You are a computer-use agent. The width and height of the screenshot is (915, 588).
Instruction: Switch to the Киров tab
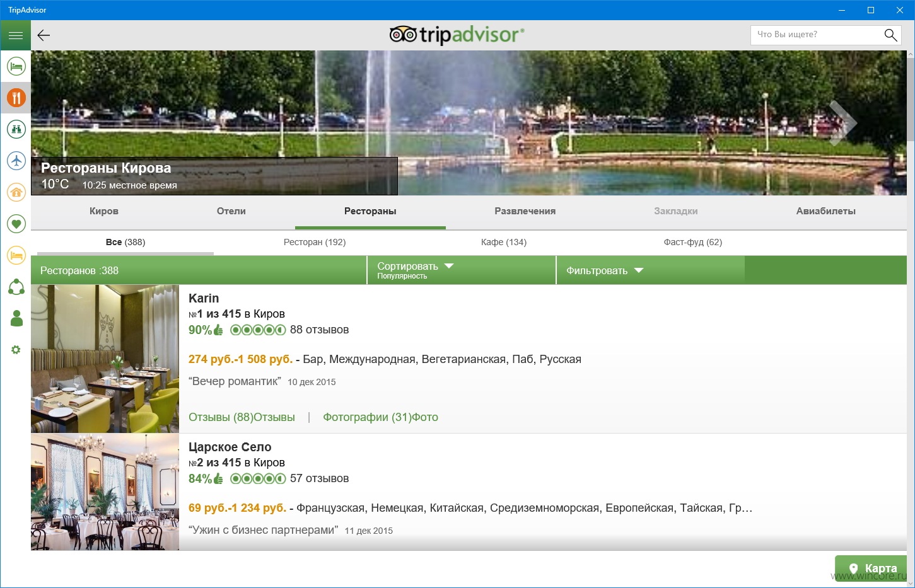click(104, 211)
